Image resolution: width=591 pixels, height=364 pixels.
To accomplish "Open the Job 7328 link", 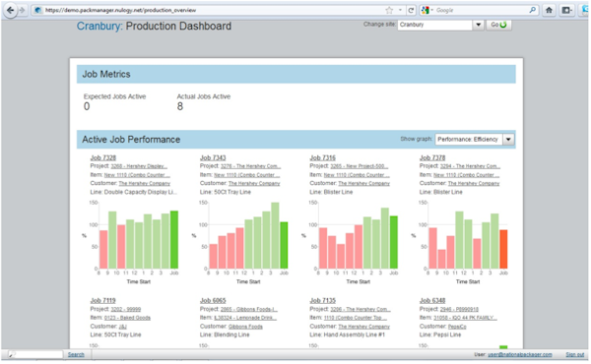I will (x=102, y=157).
